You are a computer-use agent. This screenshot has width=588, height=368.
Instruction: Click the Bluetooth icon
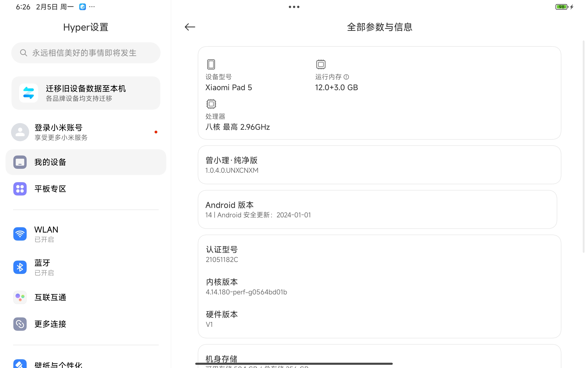tap(20, 267)
